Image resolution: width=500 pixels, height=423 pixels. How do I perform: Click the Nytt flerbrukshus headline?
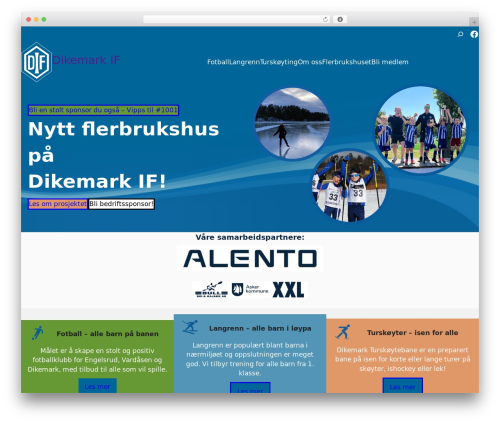[x=123, y=155]
